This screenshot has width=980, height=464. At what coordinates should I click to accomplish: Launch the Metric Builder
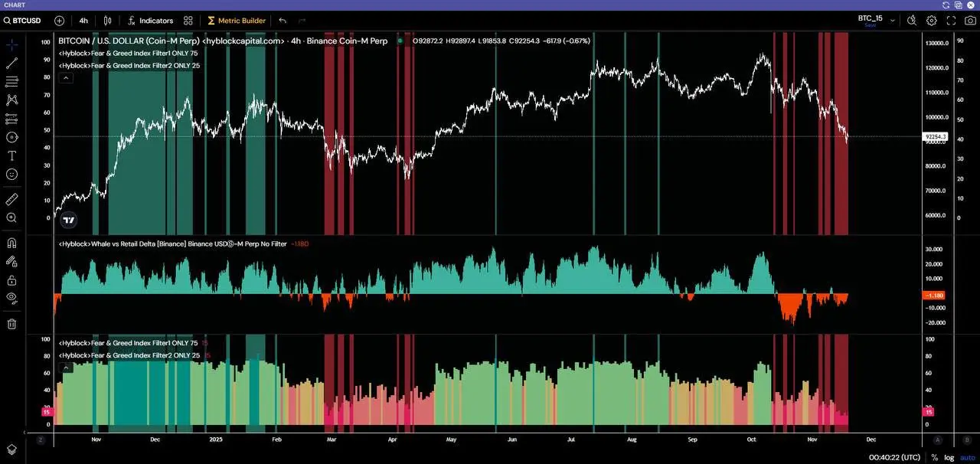[237, 21]
